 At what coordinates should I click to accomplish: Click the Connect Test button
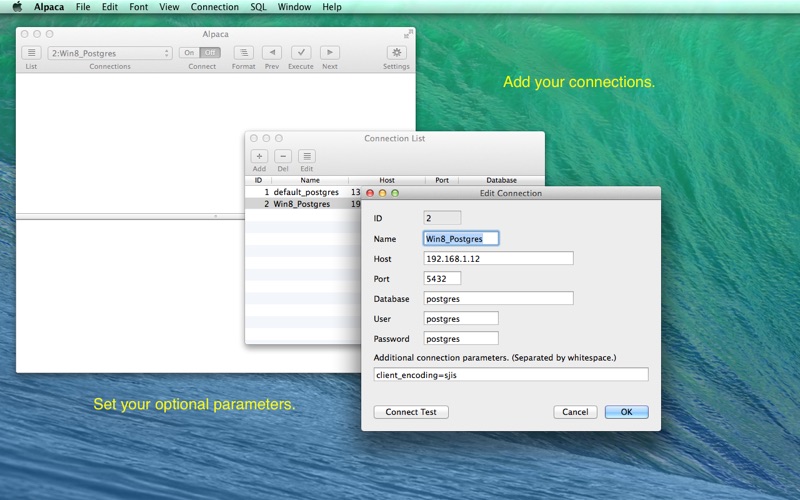point(411,412)
